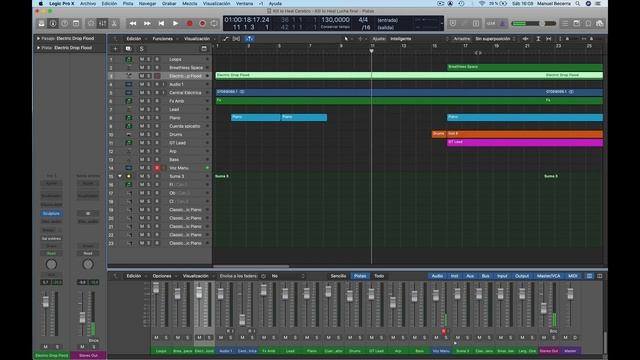
Task: Toggle the Output filter button in mixer
Action: coord(522,276)
